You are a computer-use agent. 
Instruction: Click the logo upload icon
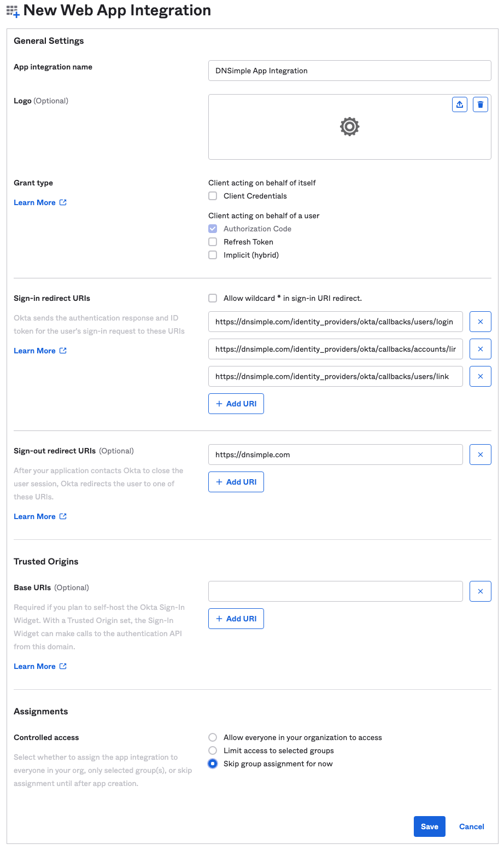tap(460, 104)
